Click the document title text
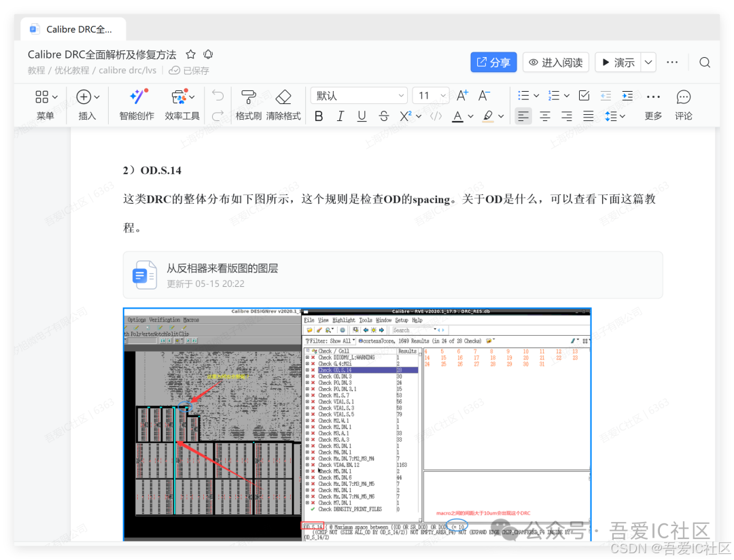The image size is (734, 560). pyautogui.click(x=102, y=54)
